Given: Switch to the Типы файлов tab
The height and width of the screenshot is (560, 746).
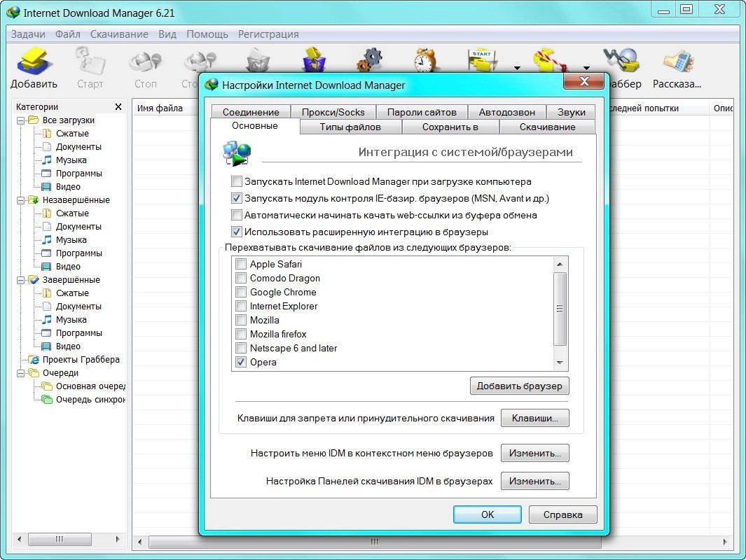Looking at the screenshot, I should pyautogui.click(x=351, y=127).
